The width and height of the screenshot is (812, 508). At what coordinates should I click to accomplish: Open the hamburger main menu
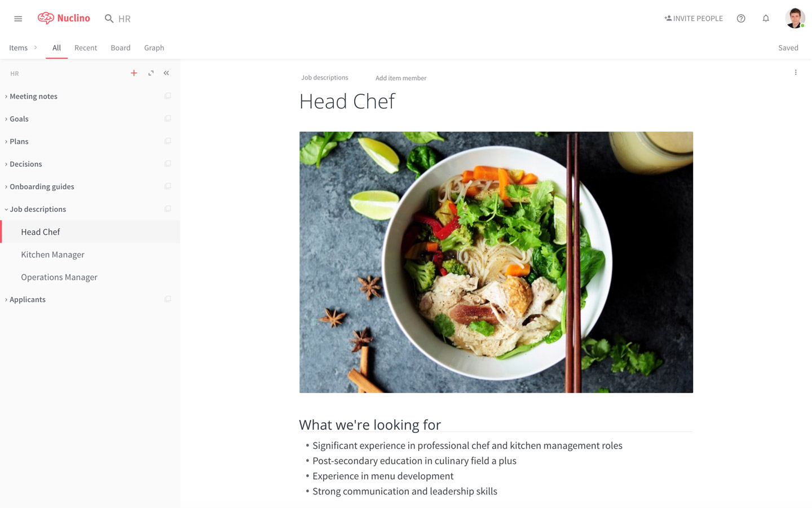coord(18,19)
